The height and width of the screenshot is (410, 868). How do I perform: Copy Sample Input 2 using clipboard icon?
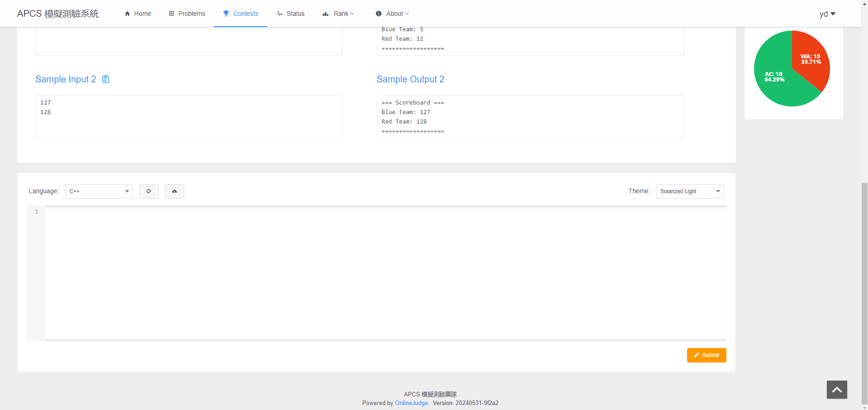pos(105,79)
